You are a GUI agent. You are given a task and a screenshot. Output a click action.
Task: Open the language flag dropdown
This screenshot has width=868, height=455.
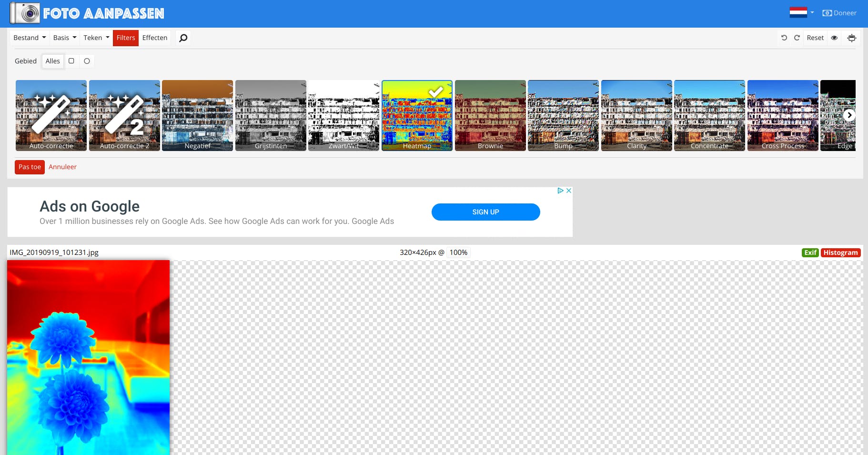[x=801, y=13]
